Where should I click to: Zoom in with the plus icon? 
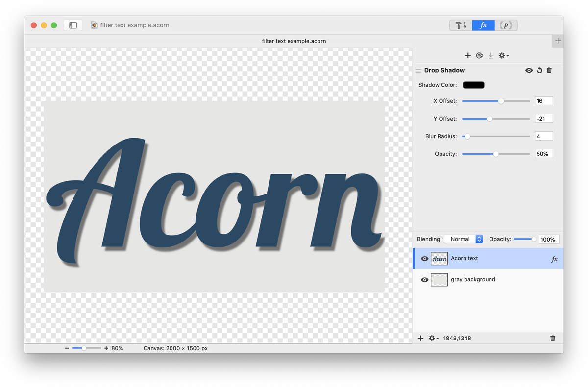pos(106,348)
